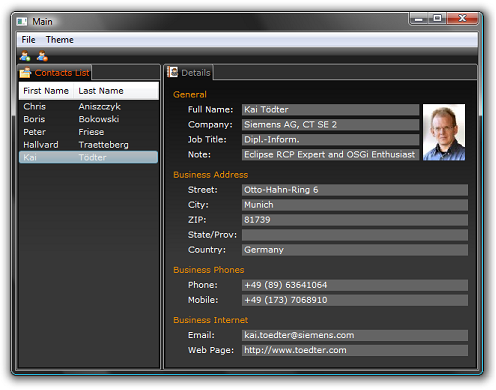This screenshot has height=390, width=496.
Task: Click the Main window title icon
Action: [x=22, y=22]
